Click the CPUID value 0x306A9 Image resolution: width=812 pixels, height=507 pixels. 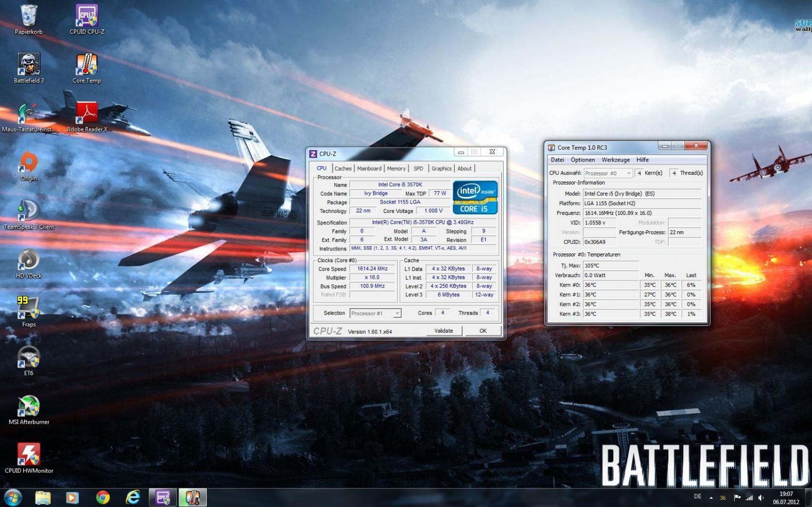599,242
